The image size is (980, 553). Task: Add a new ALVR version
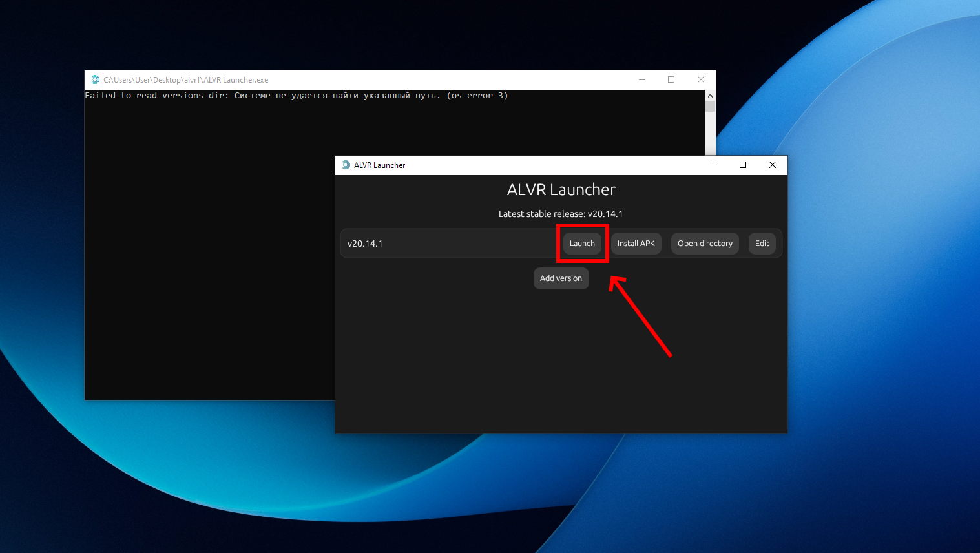tap(561, 278)
